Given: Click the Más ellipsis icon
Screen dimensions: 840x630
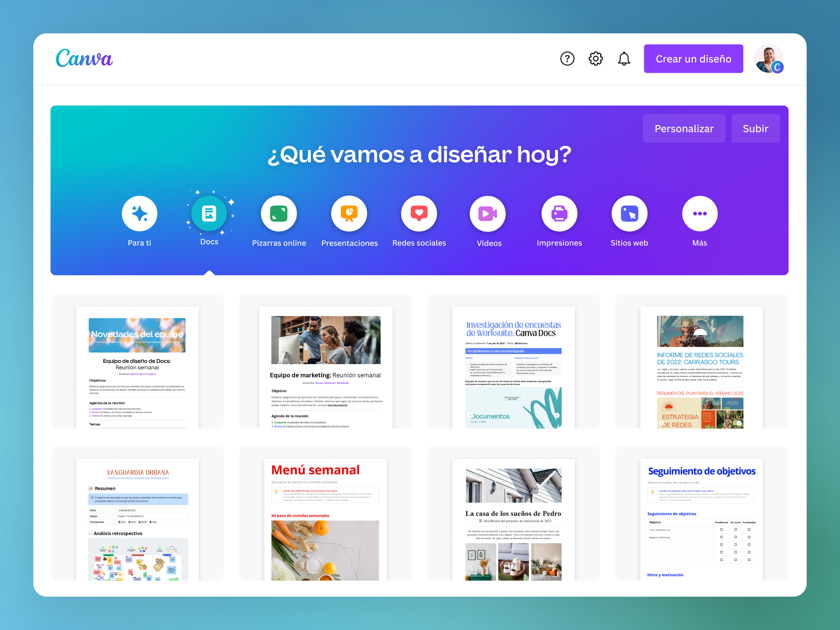Looking at the screenshot, I should (699, 213).
